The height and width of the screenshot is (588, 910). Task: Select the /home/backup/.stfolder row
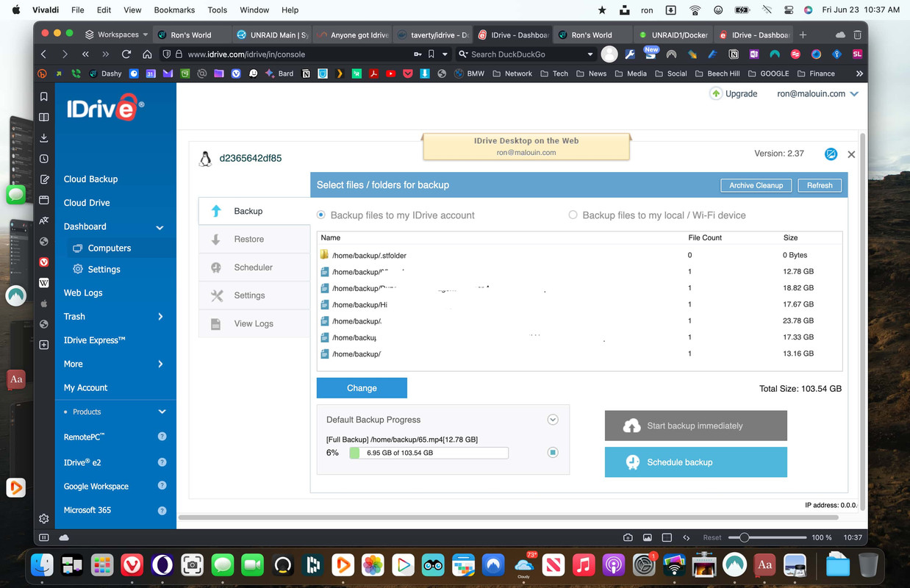579,255
